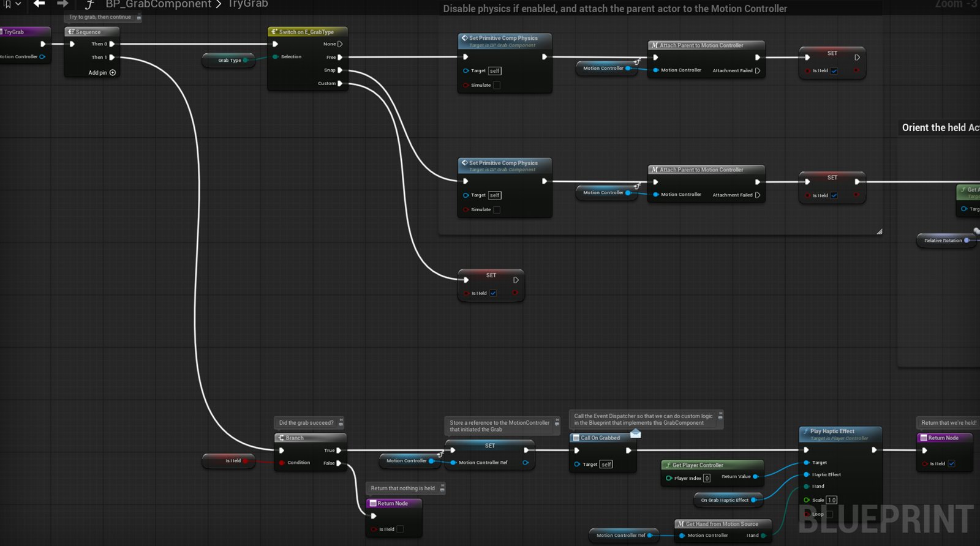Click the Then 1 execution pin
Screen dimensions: 980x546
112,58
